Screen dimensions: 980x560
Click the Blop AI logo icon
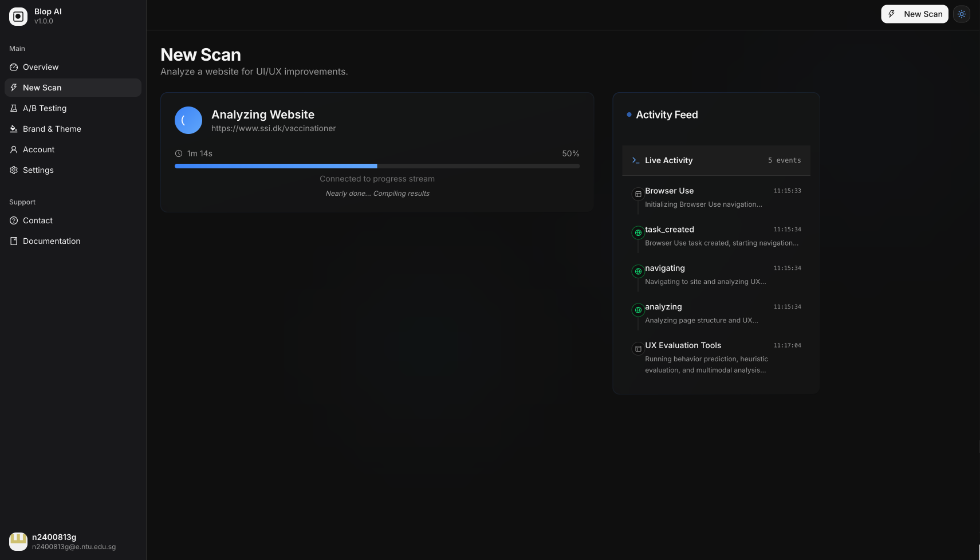point(18,16)
